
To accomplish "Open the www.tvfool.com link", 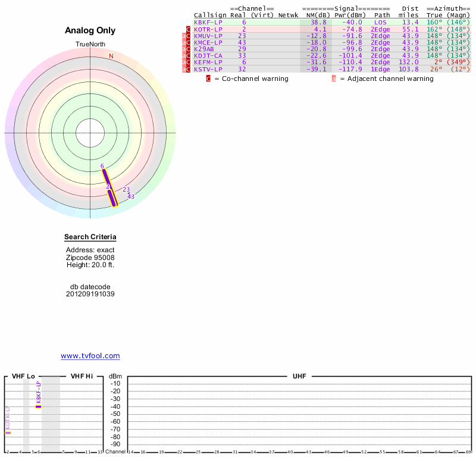I will (x=90, y=356).
